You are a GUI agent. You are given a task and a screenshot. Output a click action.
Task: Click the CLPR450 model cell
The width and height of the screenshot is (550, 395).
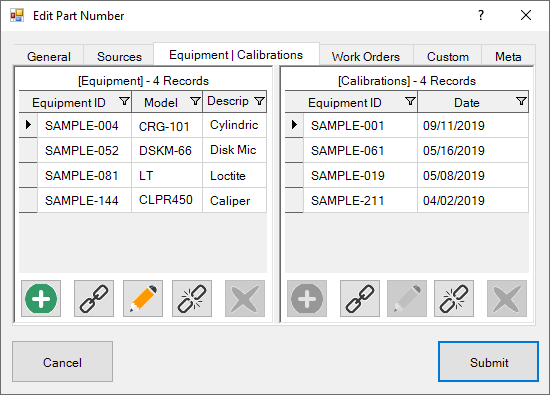[167, 200]
